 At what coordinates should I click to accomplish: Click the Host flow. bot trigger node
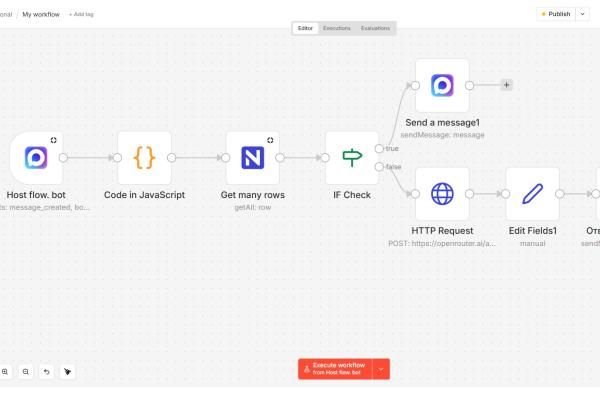36,158
